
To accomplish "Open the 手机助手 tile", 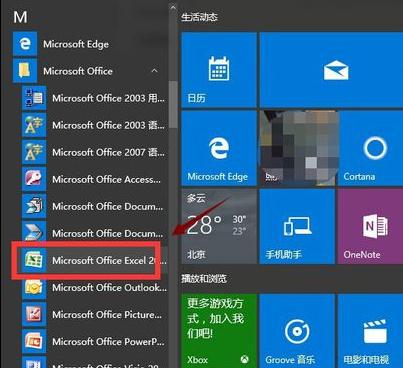I will [297, 226].
